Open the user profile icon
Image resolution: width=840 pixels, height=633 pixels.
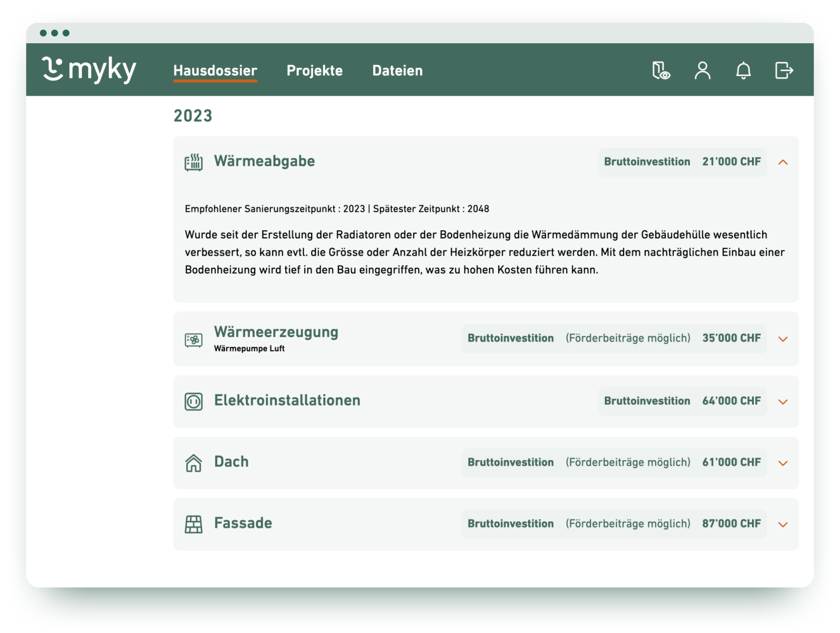702,71
